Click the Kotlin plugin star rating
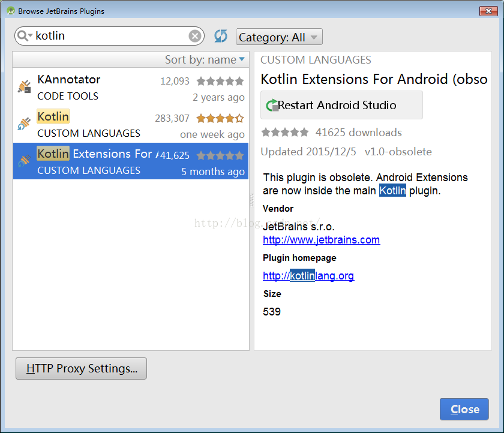 (220, 119)
